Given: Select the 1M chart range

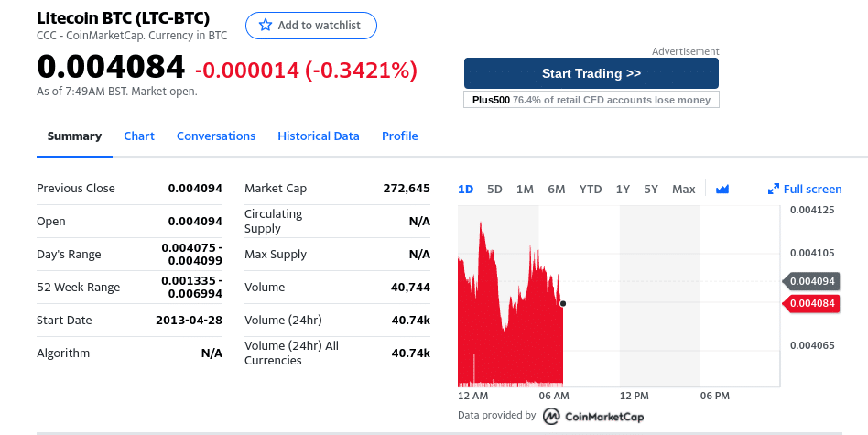Looking at the screenshot, I should tap(525, 190).
